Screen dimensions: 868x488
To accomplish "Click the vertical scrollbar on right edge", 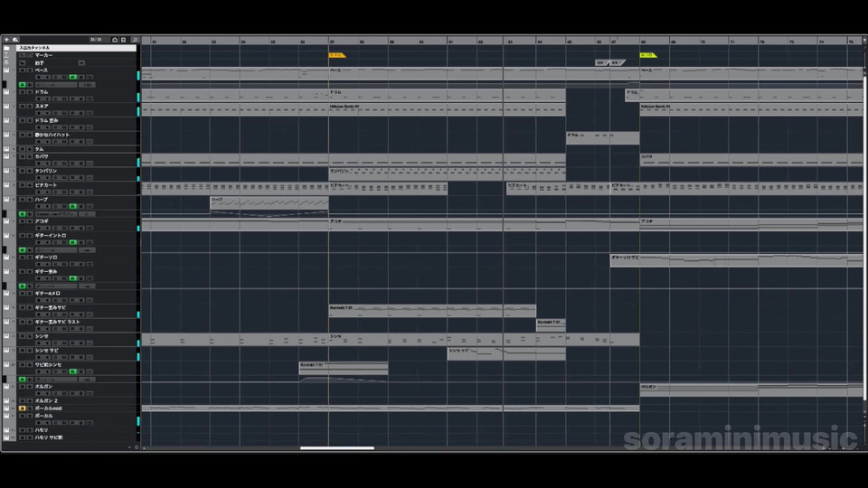I will [x=864, y=238].
